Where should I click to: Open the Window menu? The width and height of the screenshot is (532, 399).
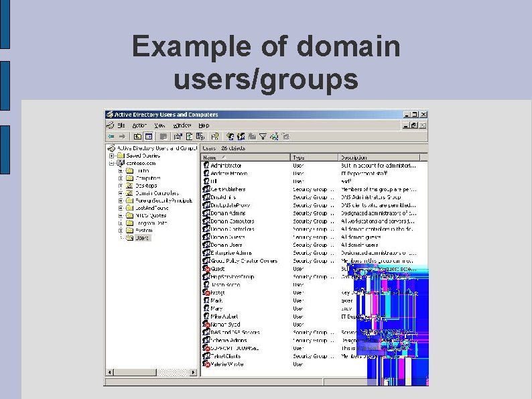(182, 125)
